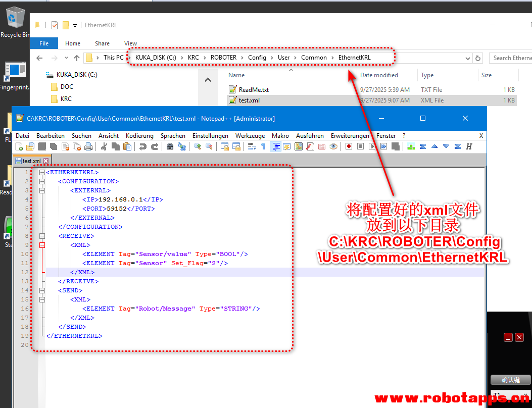Open the Kodierung menu

[139, 136]
